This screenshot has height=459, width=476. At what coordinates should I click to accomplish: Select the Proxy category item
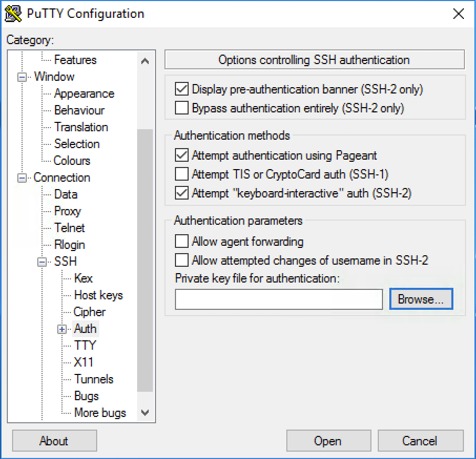[67, 211]
